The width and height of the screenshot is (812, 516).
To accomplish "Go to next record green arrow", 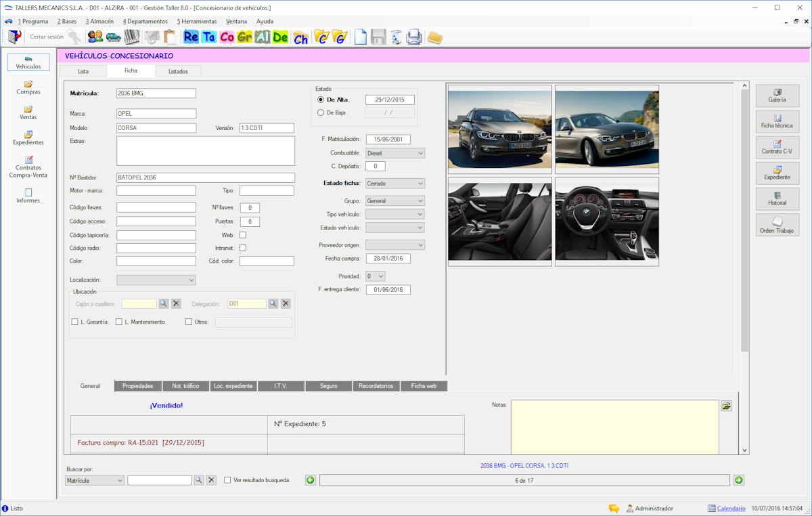I will (x=739, y=480).
